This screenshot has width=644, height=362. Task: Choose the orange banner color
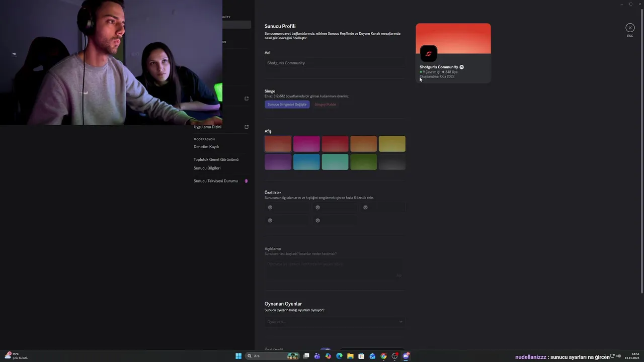(x=363, y=144)
